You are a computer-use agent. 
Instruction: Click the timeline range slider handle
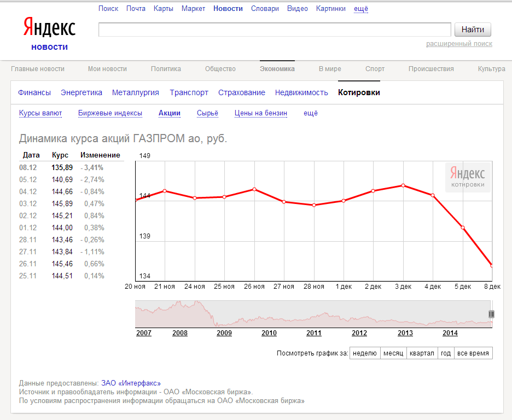(x=491, y=314)
